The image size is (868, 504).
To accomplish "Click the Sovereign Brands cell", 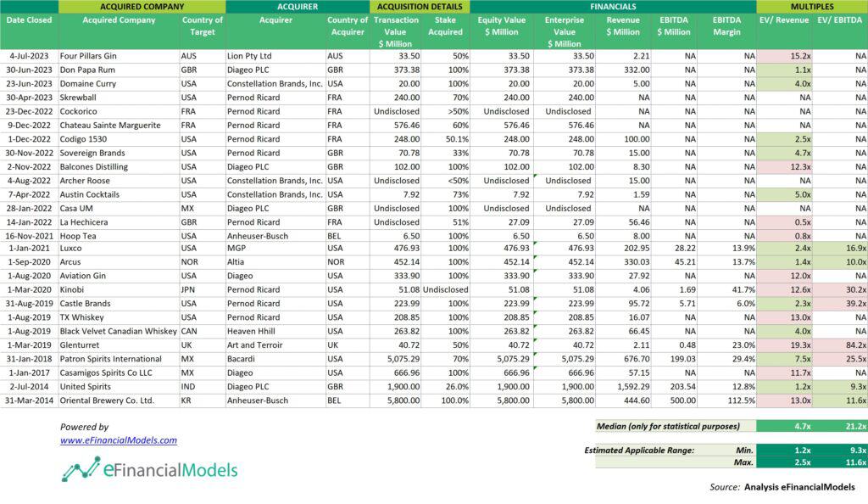I will pos(119,153).
